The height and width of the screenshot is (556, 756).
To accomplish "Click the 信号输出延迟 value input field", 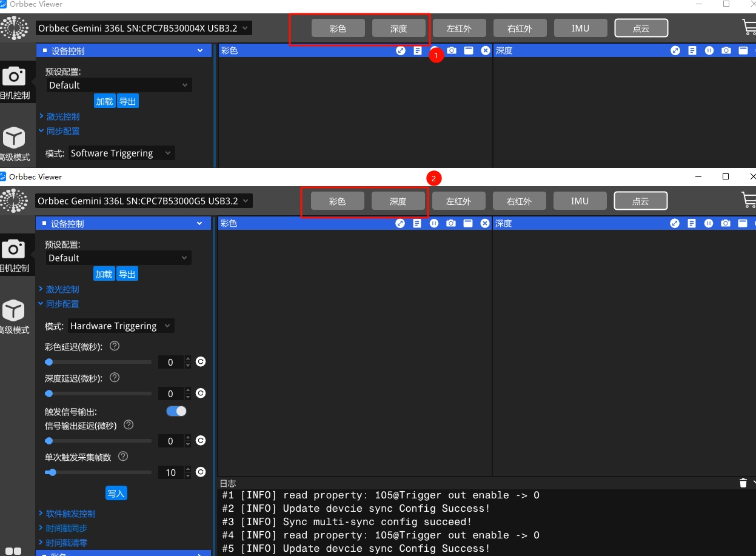I will click(170, 441).
